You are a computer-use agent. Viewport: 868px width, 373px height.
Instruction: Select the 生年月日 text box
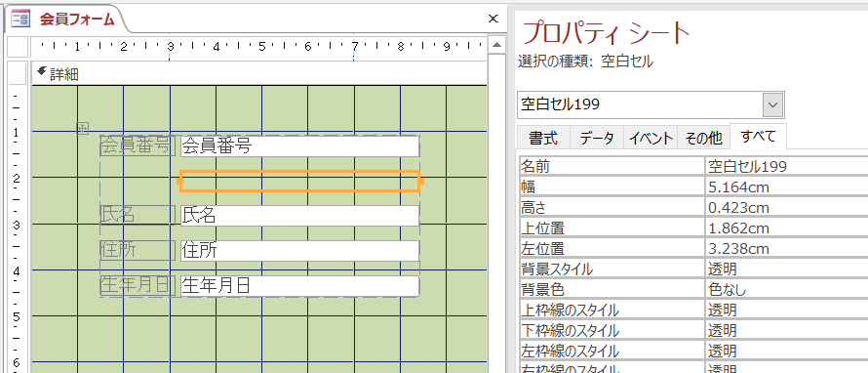click(299, 285)
